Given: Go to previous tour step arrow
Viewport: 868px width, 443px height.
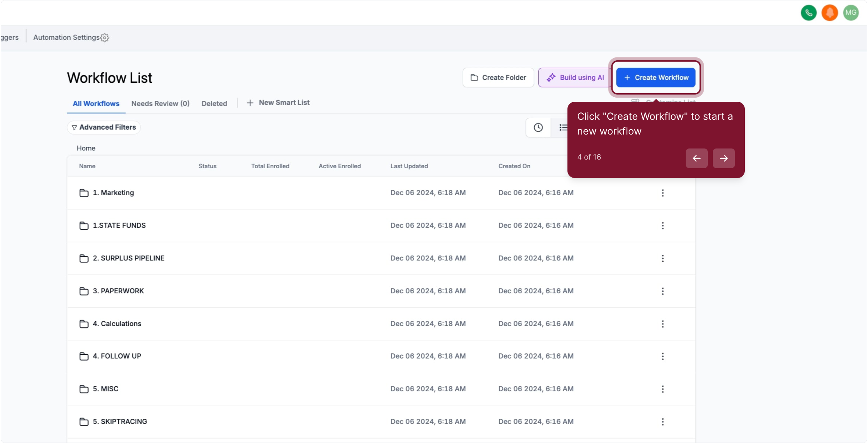Looking at the screenshot, I should (x=696, y=158).
